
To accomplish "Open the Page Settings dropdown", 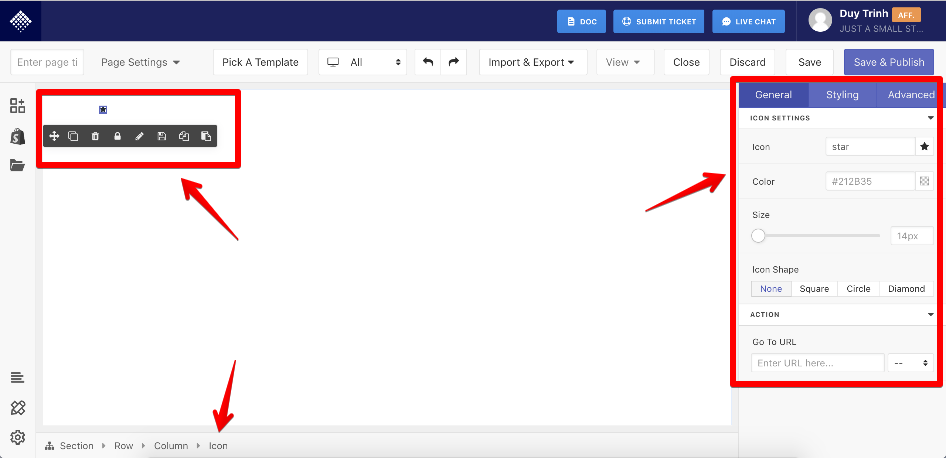I will click(x=141, y=62).
